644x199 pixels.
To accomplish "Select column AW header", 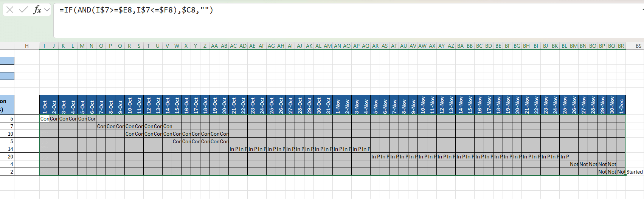I will point(422,46).
